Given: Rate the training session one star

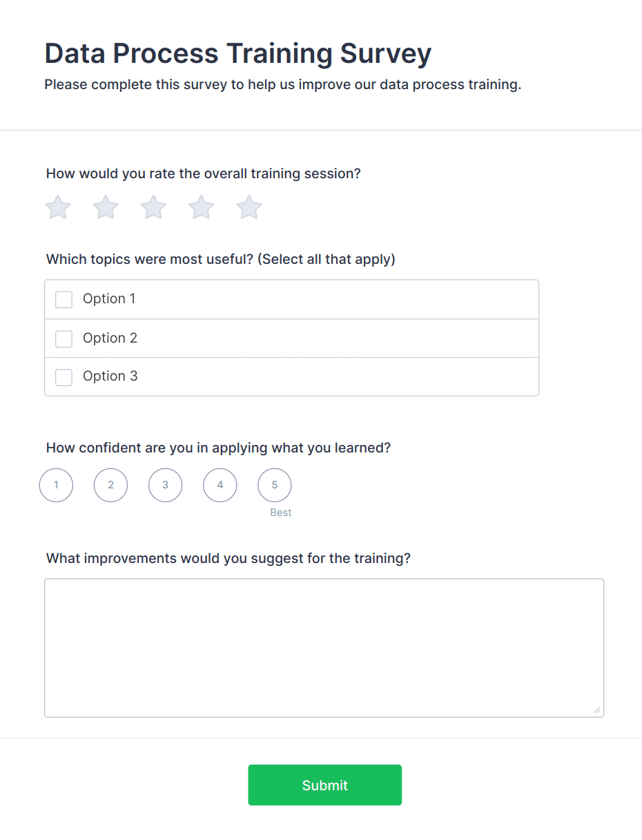Looking at the screenshot, I should pyautogui.click(x=58, y=207).
